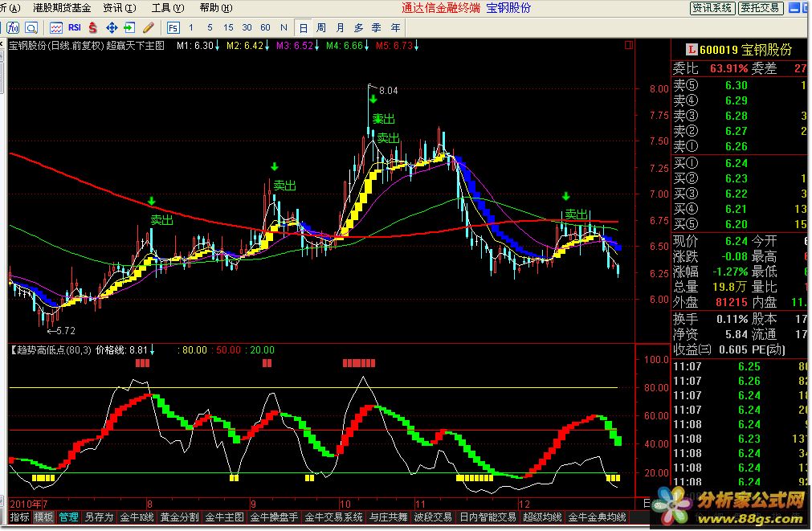Switch to 60-minute period
This screenshot has height=531, width=812.
[x=266, y=27]
